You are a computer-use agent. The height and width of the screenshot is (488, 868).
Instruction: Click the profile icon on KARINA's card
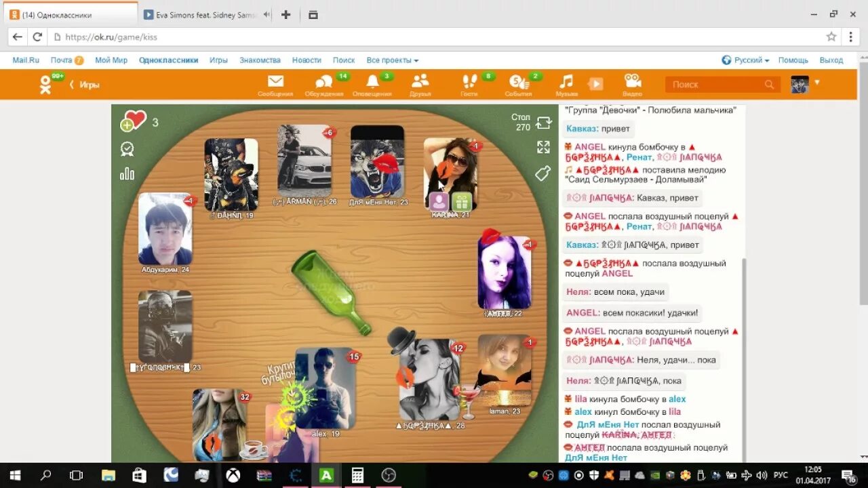pos(439,201)
